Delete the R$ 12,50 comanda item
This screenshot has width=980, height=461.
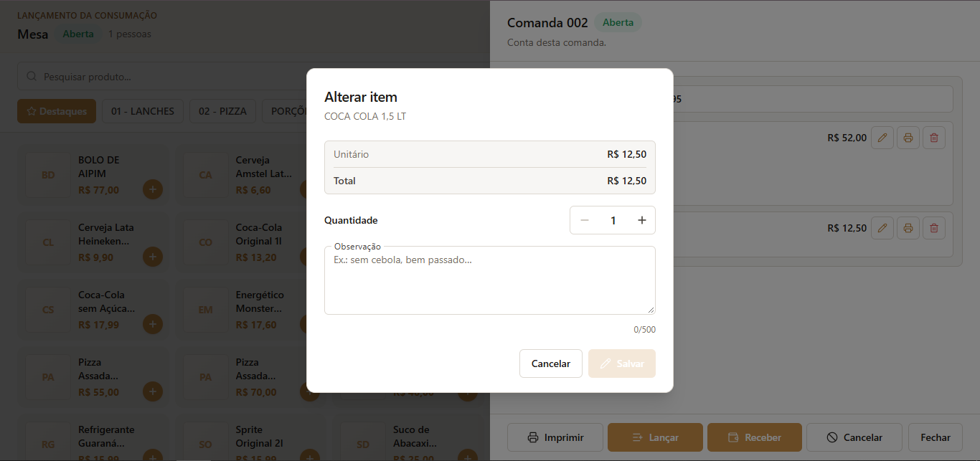[x=934, y=228]
